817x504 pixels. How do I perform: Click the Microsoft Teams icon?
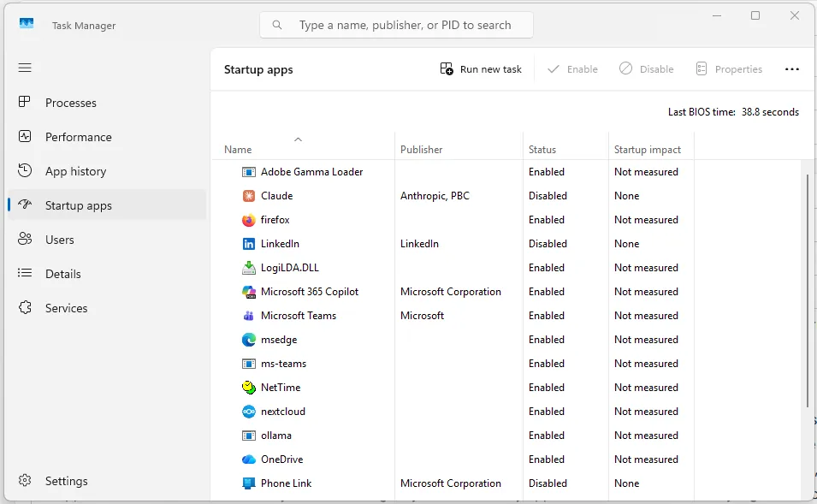(x=249, y=316)
